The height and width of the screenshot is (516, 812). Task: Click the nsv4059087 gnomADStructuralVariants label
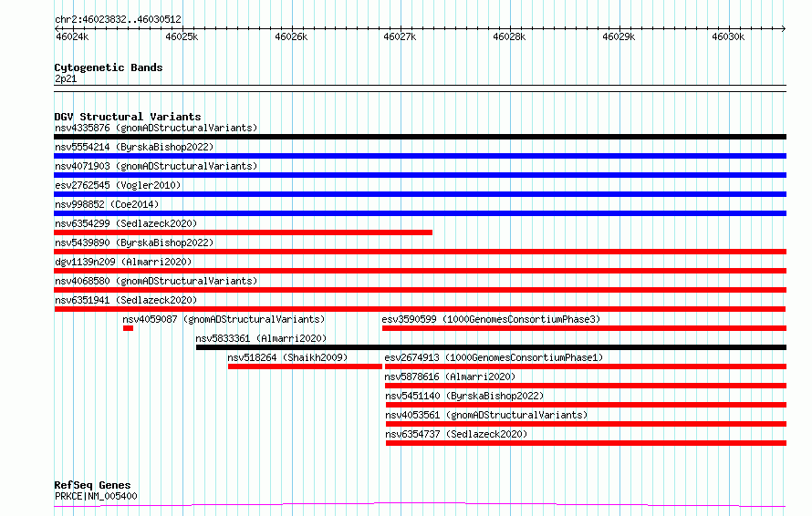tap(224, 319)
